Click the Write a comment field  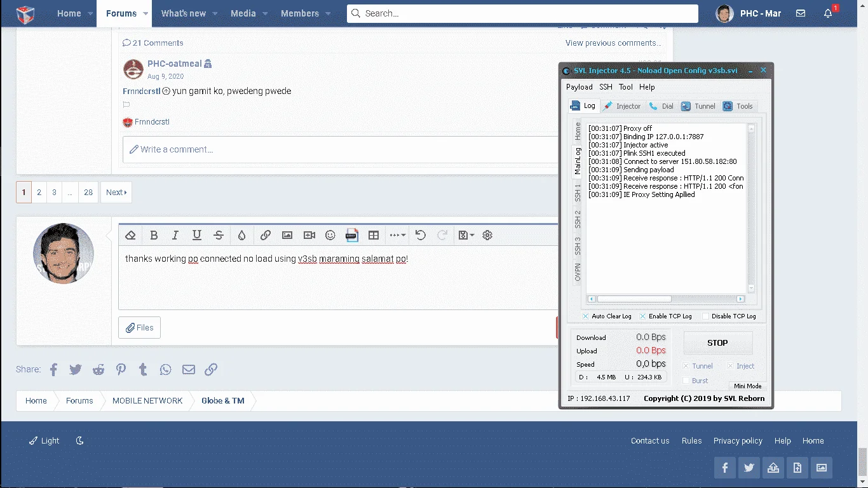pos(340,149)
